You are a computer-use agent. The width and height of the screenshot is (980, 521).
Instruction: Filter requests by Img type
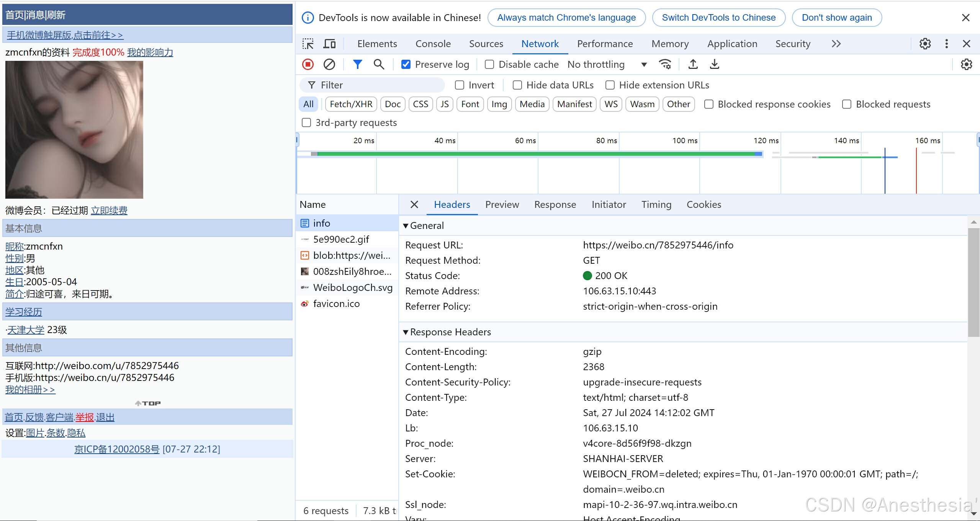(x=499, y=104)
